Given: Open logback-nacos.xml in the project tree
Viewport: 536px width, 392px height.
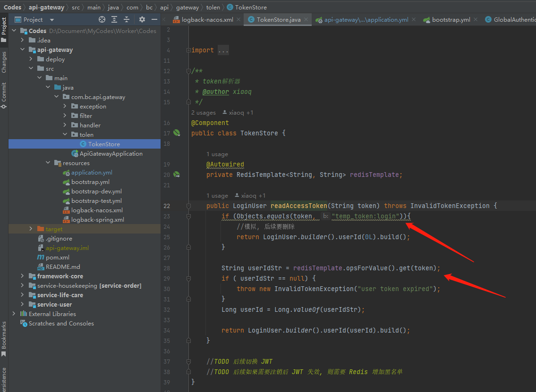Looking at the screenshot, I should click(93, 210).
